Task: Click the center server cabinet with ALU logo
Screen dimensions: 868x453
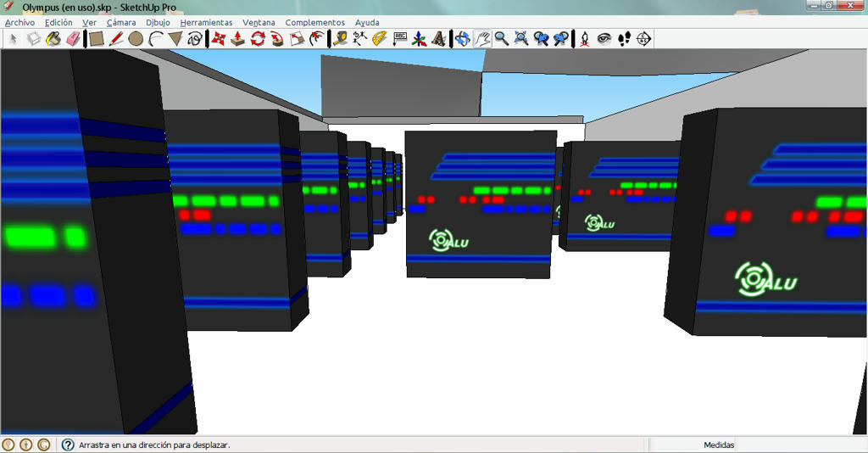Action: [481, 204]
